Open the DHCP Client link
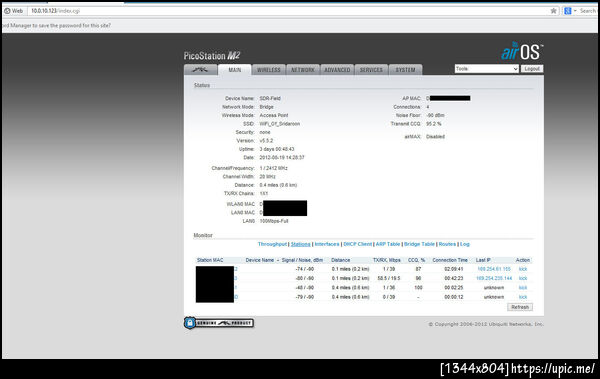Screen dimensions: 600x379 pos(357,244)
